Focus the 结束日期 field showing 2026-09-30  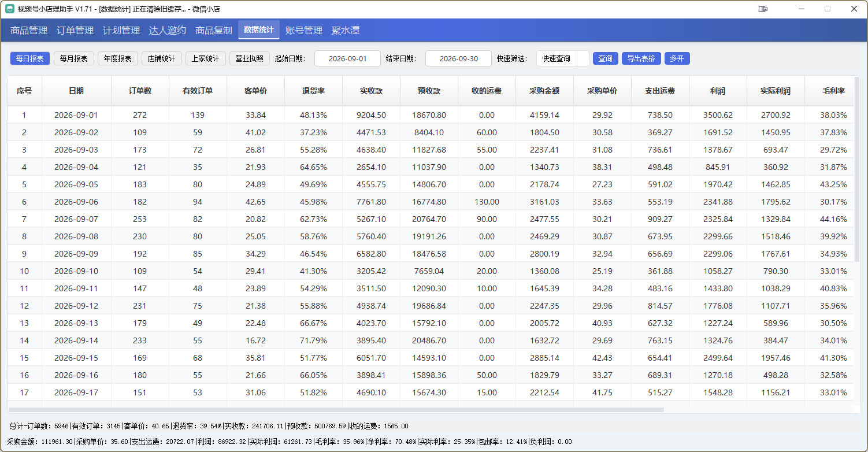coord(458,58)
